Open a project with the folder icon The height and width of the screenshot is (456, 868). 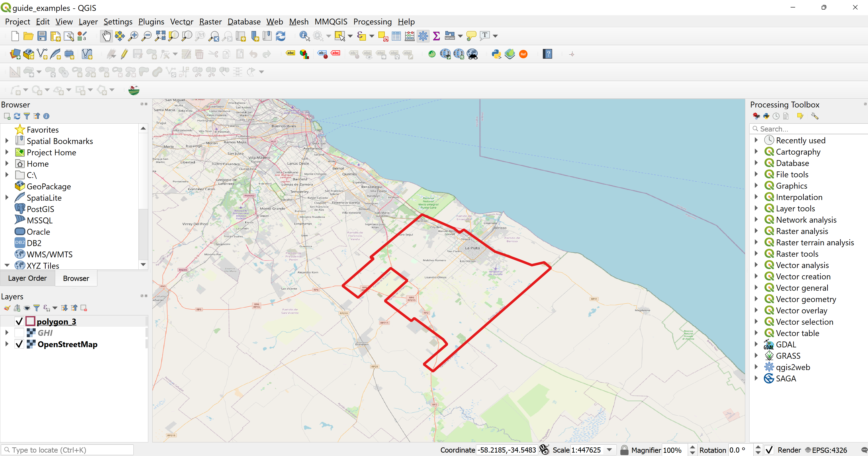tap(28, 36)
